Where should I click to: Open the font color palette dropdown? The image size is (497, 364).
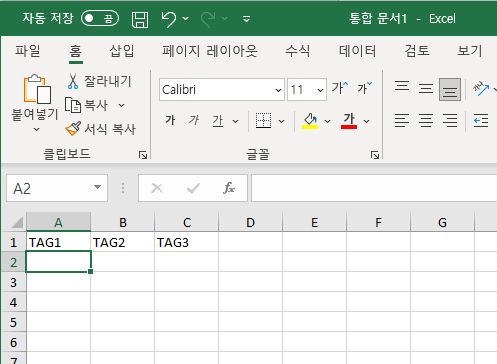pos(366,121)
